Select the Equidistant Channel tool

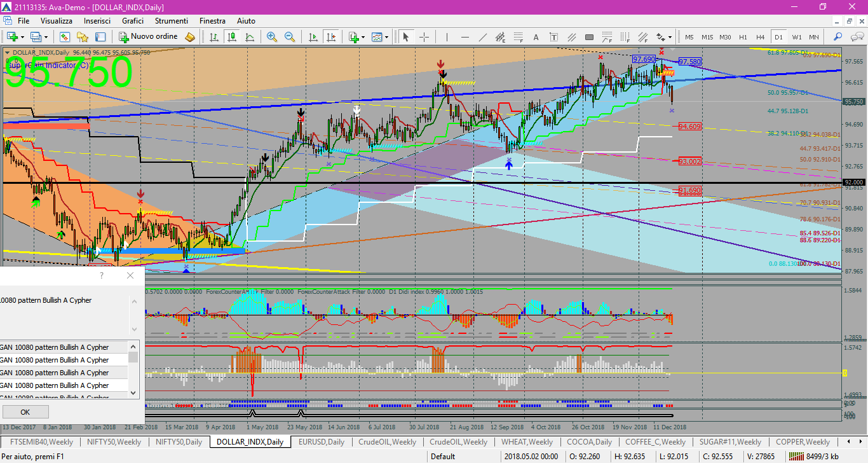tap(500, 37)
